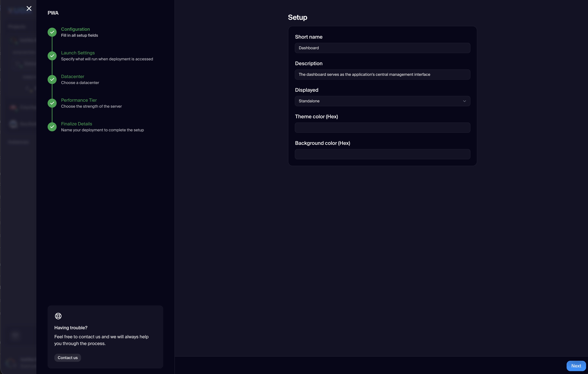588x374 pixels.
Task: Expand the Displayed dropdown chevron
Action: [x=464, y=101]
